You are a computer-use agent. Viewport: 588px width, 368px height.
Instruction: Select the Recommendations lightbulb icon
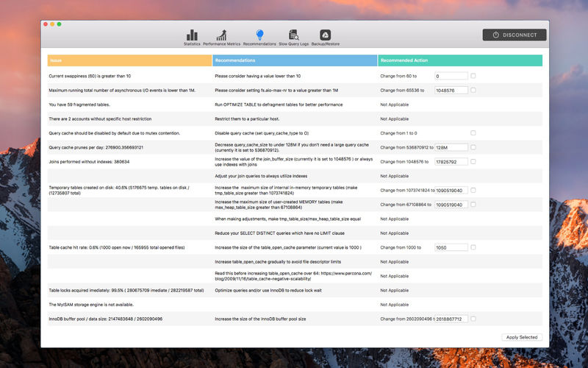[x=259, y=35]
